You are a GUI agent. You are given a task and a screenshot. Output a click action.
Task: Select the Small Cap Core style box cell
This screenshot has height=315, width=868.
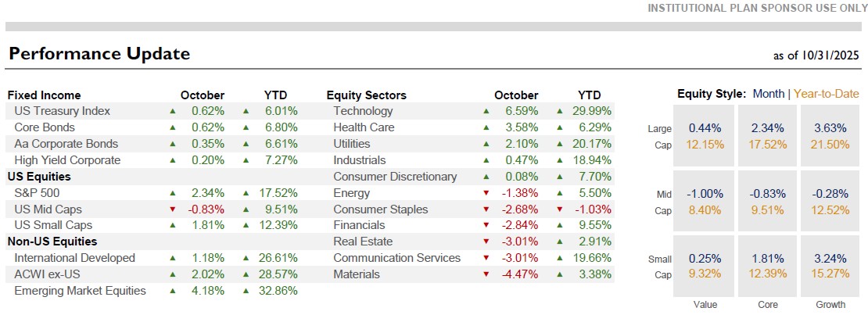(767, 267)
